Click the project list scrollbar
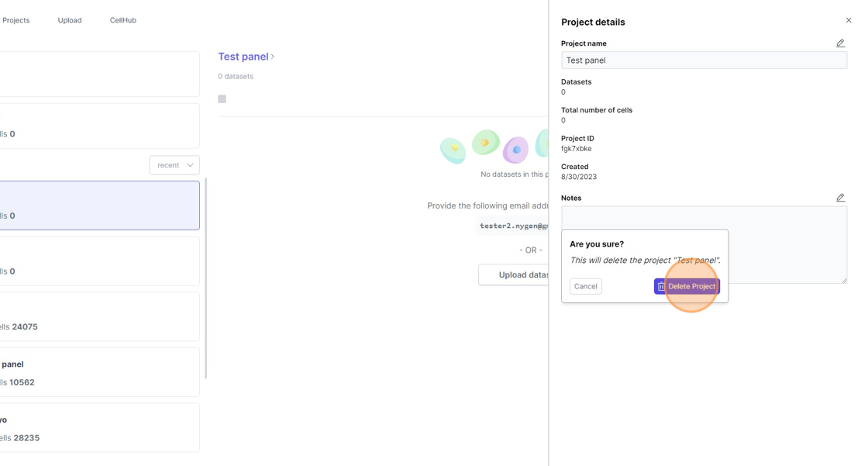868x466 pixels. click(x=205, y=279)
